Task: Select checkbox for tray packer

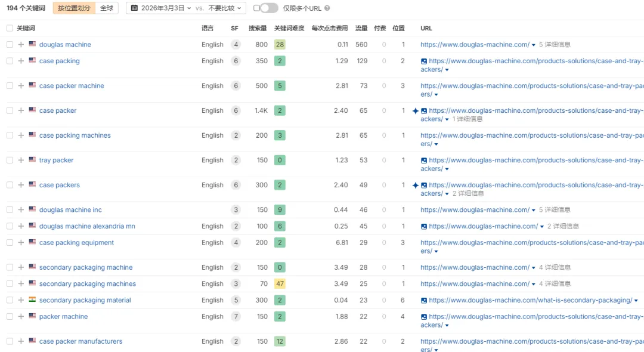Action: click(10, 160)
